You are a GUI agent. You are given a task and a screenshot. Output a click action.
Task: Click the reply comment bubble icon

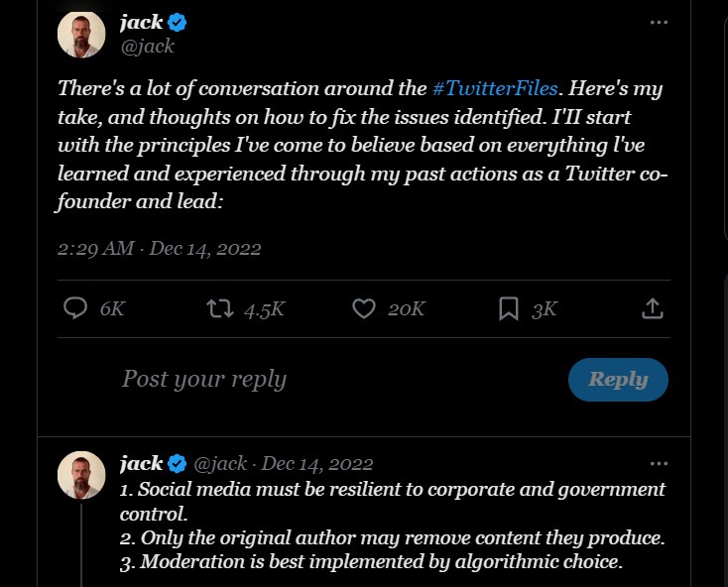tap(76, 308)
